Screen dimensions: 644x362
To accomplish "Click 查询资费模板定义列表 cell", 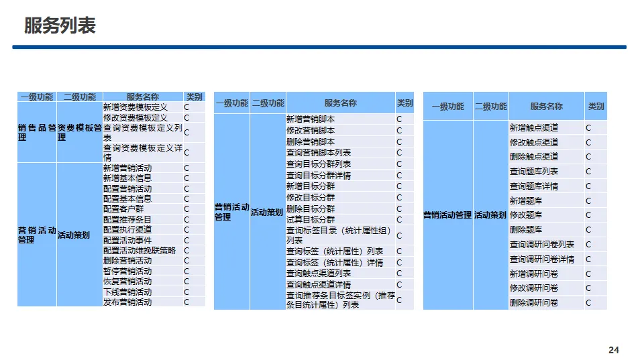I will coord(143,133).
